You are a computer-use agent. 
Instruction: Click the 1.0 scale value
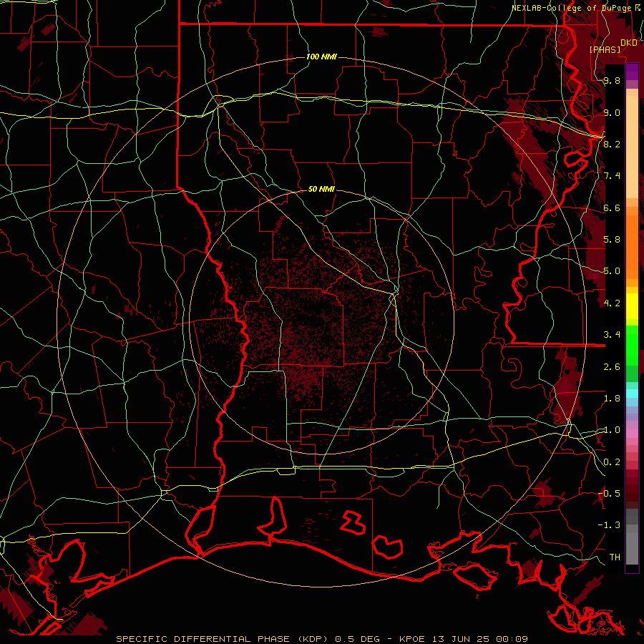click(612, 430)
